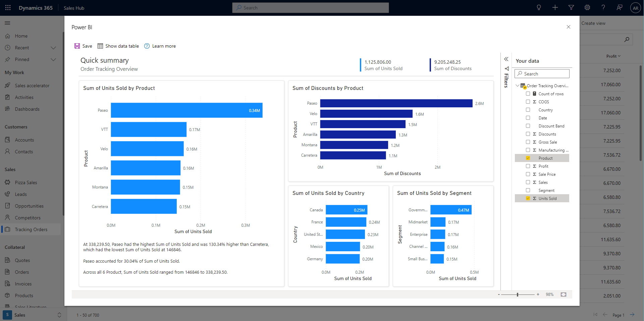Open the ideas lightbulb in the top bar

tap(539, 7)
